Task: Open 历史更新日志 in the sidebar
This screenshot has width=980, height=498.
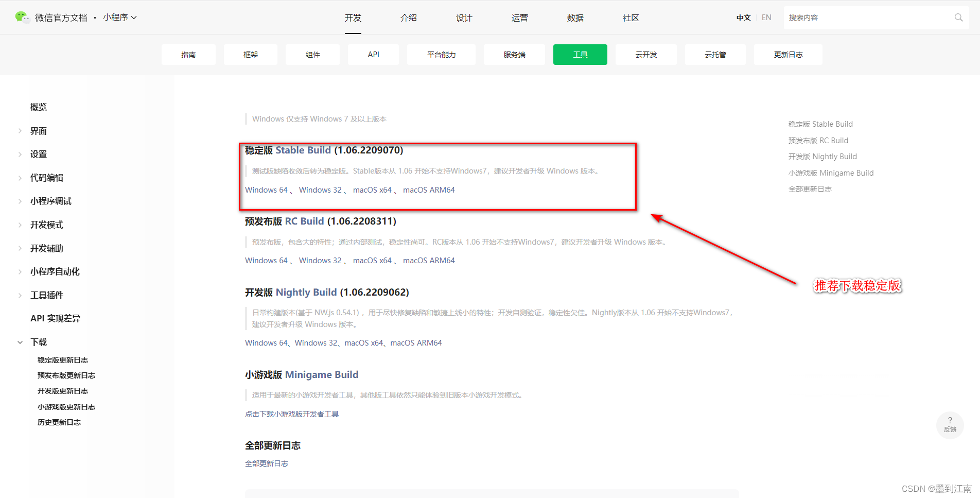Action: click(x=59, y=422)
